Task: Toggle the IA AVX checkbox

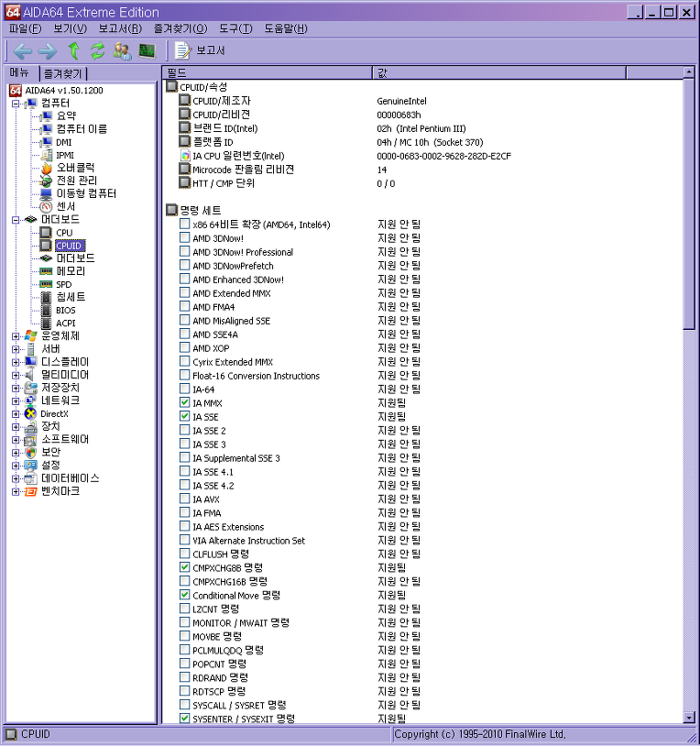Action: coord(185,499)
